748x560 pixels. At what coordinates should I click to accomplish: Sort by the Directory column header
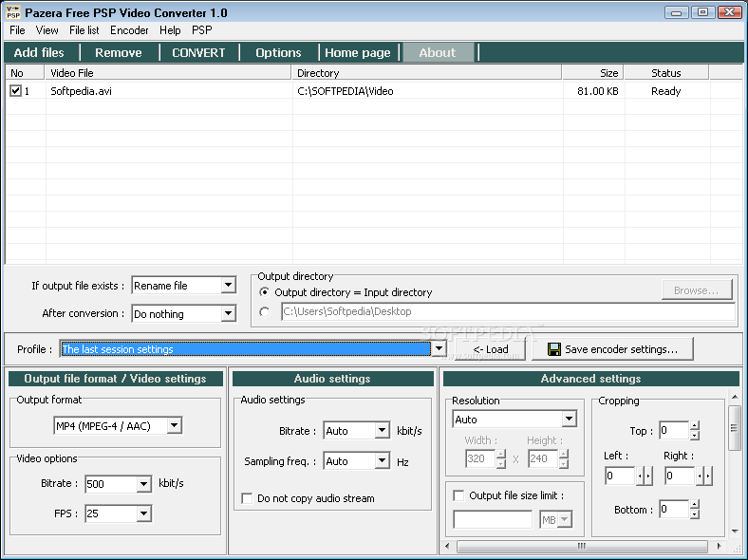tap(427, 73)
